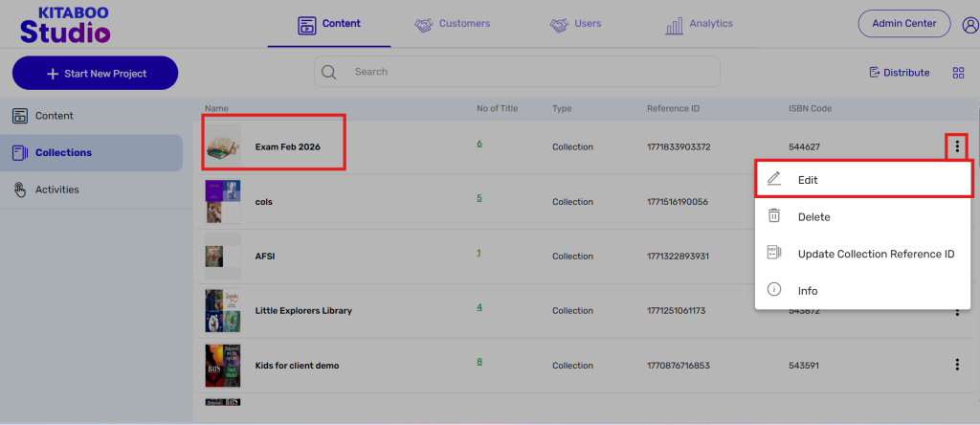The height and width of the screenshot is (425, 980).
Task: Open three-dot menu for Kids for client demo
Action: click(956, 365)
